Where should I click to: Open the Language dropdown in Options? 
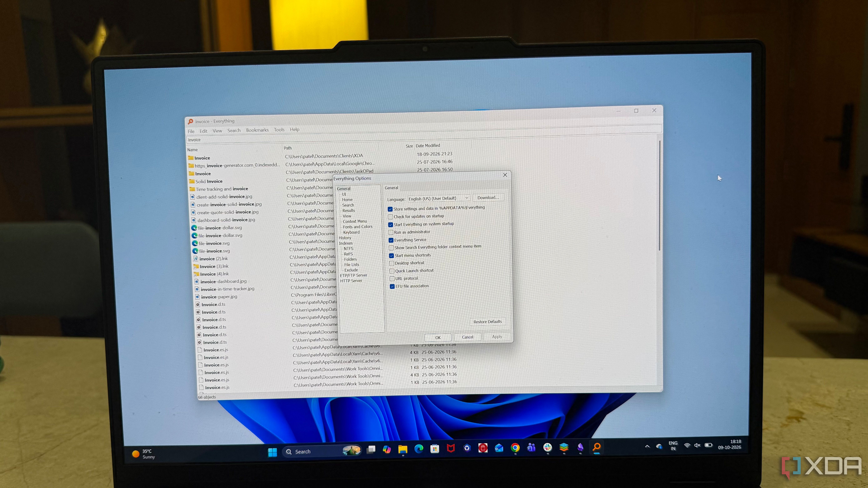[x=439, y=198]
